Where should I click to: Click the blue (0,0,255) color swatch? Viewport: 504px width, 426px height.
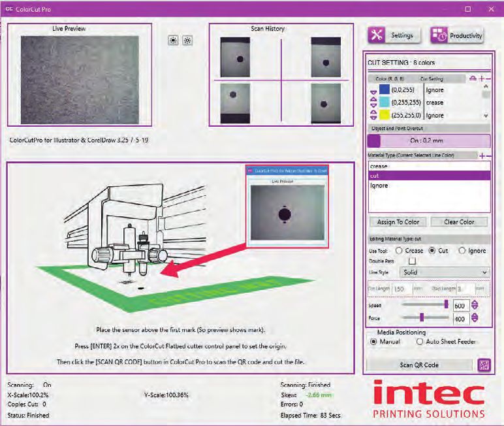point(385,90)
